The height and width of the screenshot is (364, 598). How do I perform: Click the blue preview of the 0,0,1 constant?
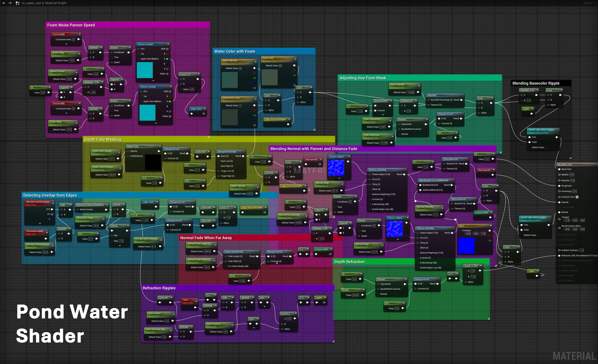click(466, 246)
